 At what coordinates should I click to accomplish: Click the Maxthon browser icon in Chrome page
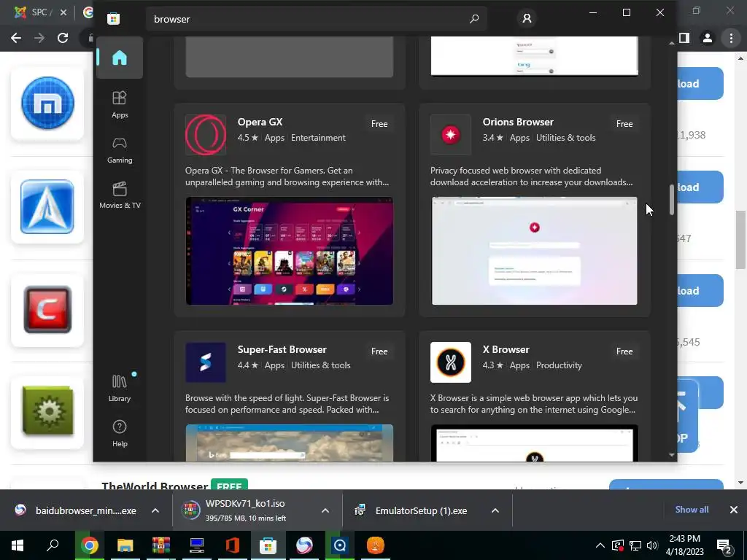tap(47, 104)
